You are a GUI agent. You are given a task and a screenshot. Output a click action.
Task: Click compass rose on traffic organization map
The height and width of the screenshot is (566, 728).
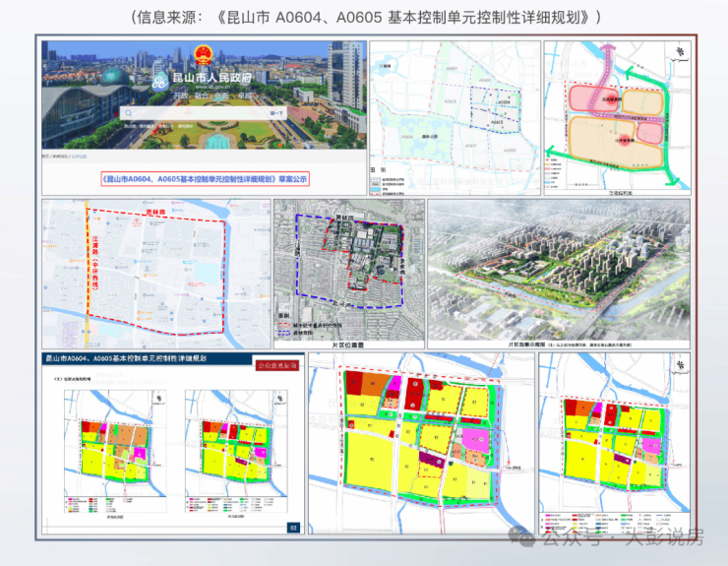coord(678,53)
